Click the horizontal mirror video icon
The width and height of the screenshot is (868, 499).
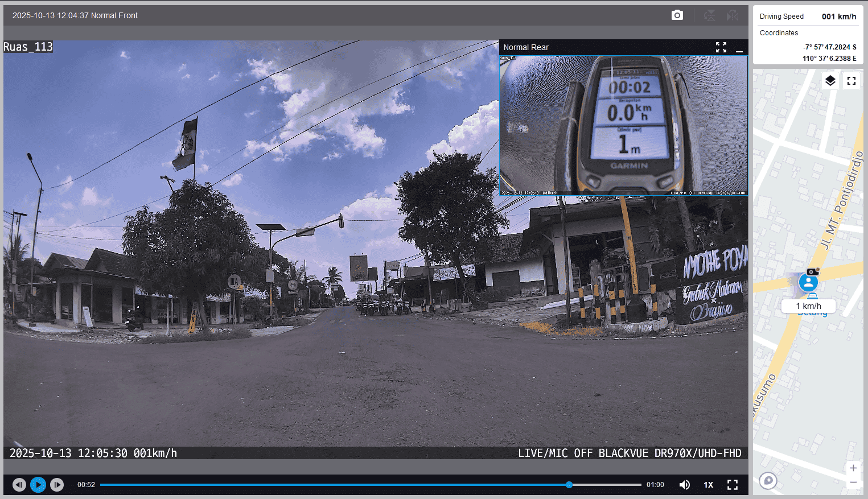[732, 15]
